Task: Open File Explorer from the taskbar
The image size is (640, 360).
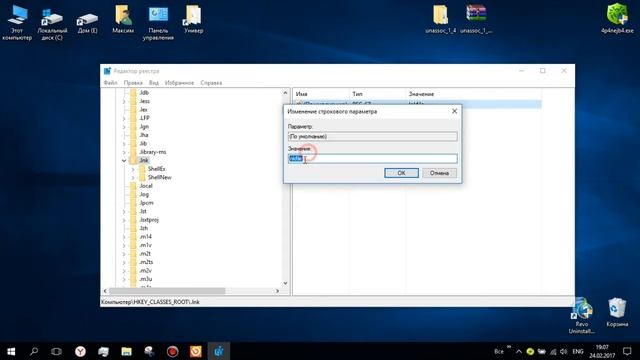Action: pos(126,351)
